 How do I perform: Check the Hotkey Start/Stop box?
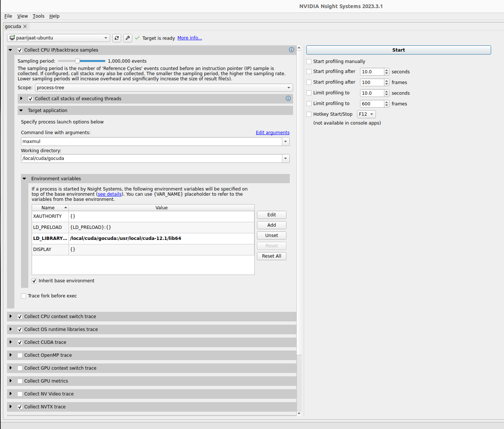click(x=309, y=114)
